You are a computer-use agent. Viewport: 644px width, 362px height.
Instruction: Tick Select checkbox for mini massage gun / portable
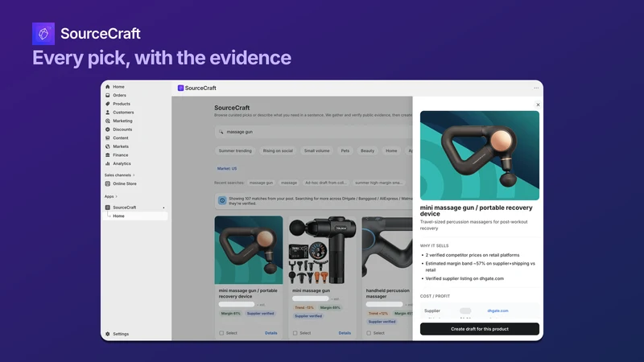pyautogui.click(x=221, y=333)
